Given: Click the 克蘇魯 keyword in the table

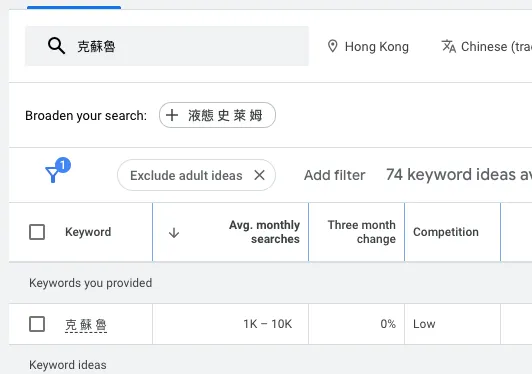Looking at the screenshot, I should 86,325.
